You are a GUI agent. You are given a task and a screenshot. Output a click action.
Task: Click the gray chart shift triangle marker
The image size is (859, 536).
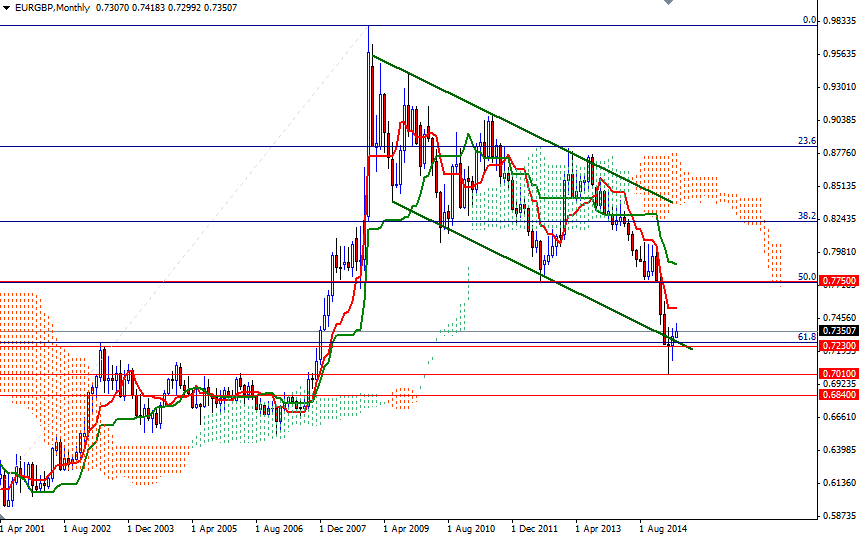click(668, 2)
